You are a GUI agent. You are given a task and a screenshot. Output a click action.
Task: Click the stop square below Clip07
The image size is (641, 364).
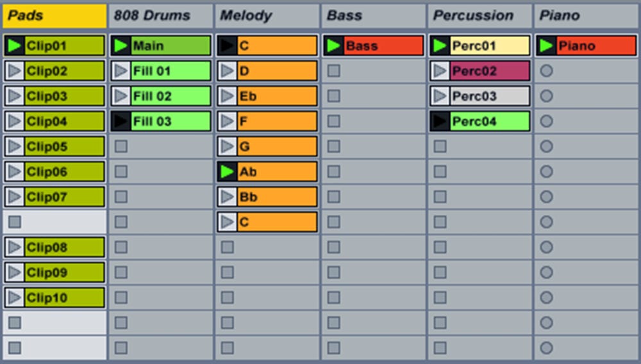(x=14, y=222)
